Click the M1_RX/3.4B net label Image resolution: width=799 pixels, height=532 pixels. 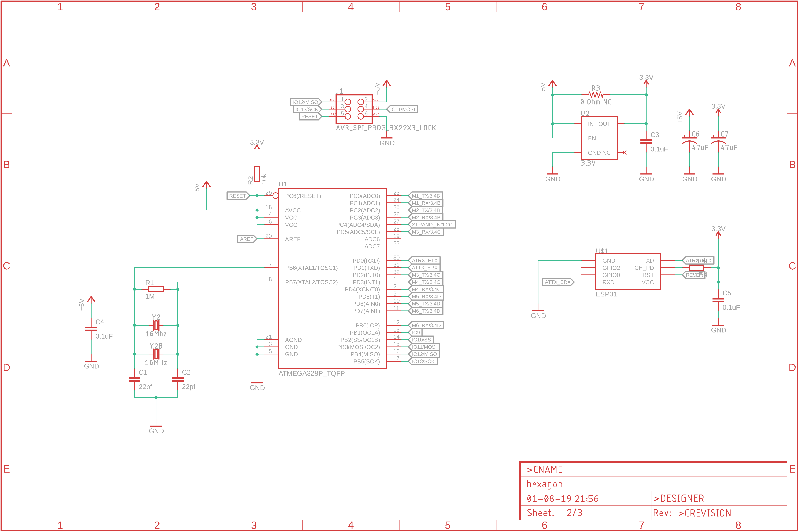(426, 203)
